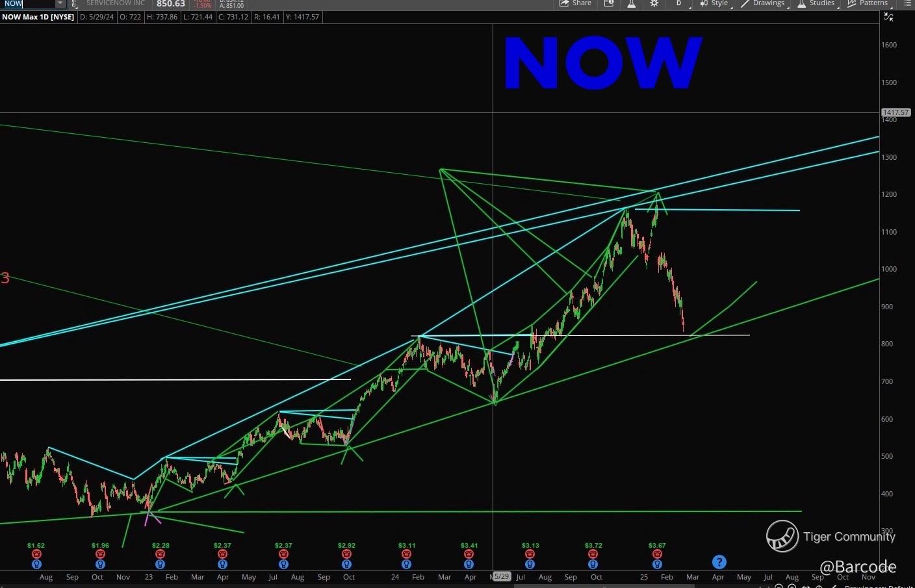Click the $3.67 earnings phone icon
Image resolution: width=915 pixels, height=588 pixels.
pos(657,554)
